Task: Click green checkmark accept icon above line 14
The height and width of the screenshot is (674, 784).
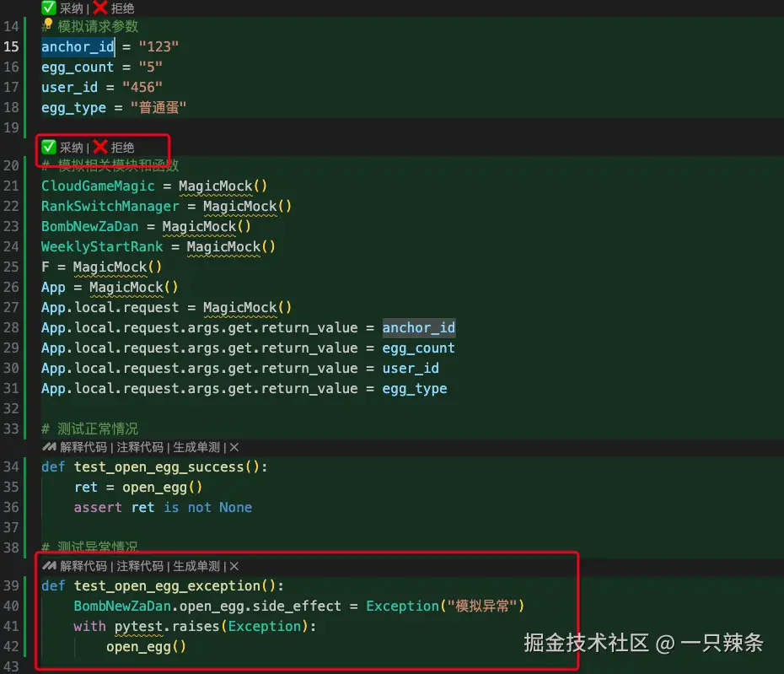Action: (x=49, y=8)
